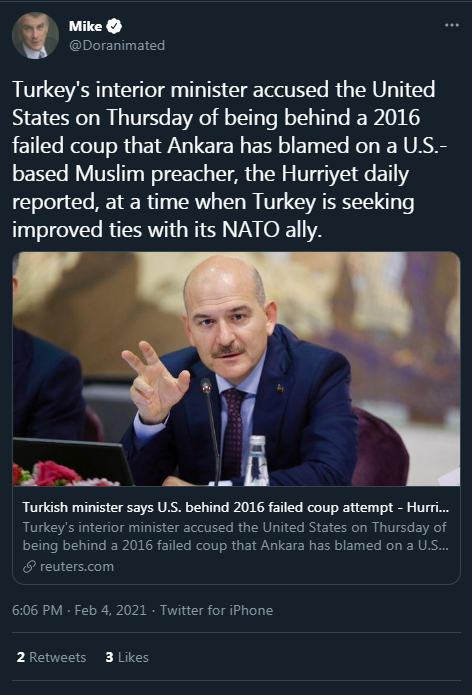Click the headline 'Turkish minister says U.S. behind 2016 failed coup attempt'
This screenshot has width=472, height=695.
[x=208, y=507]
